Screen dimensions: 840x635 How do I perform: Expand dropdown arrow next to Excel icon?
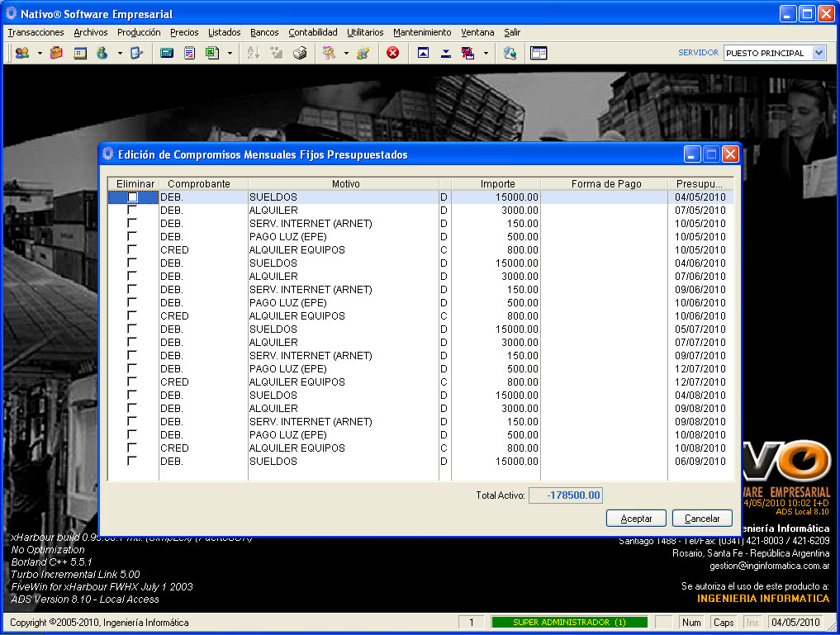[x=230, y=53]
